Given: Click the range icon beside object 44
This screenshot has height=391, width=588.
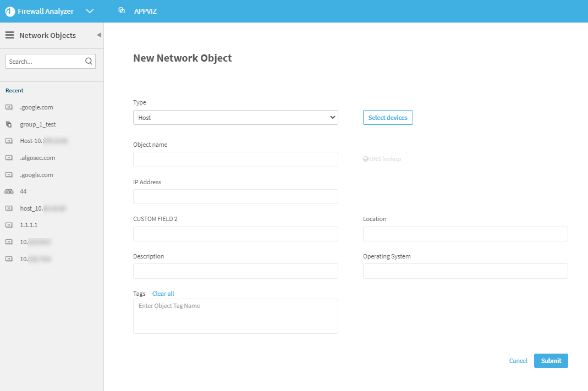Looking at the screenshot, I should pyautogui.click(x=9, y=191).
